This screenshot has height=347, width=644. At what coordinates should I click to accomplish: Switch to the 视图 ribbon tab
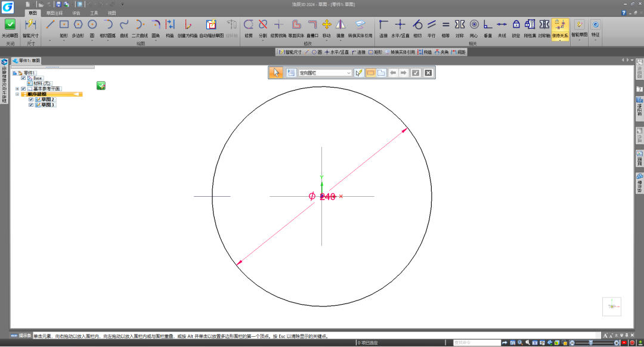pyautogui.click(x=112, y=13)
